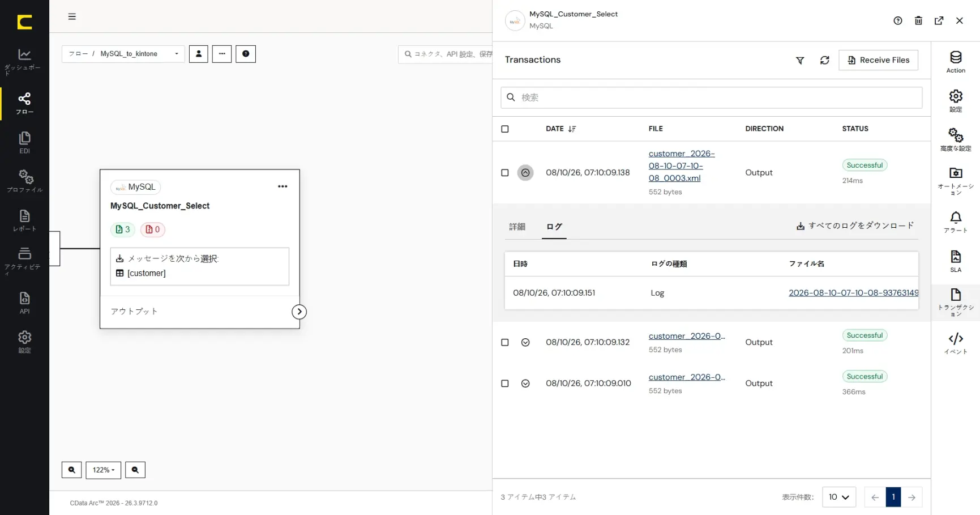Open the Profile section in left sidebar
Screen dimensions: 980x515
[x=24, y=181]
